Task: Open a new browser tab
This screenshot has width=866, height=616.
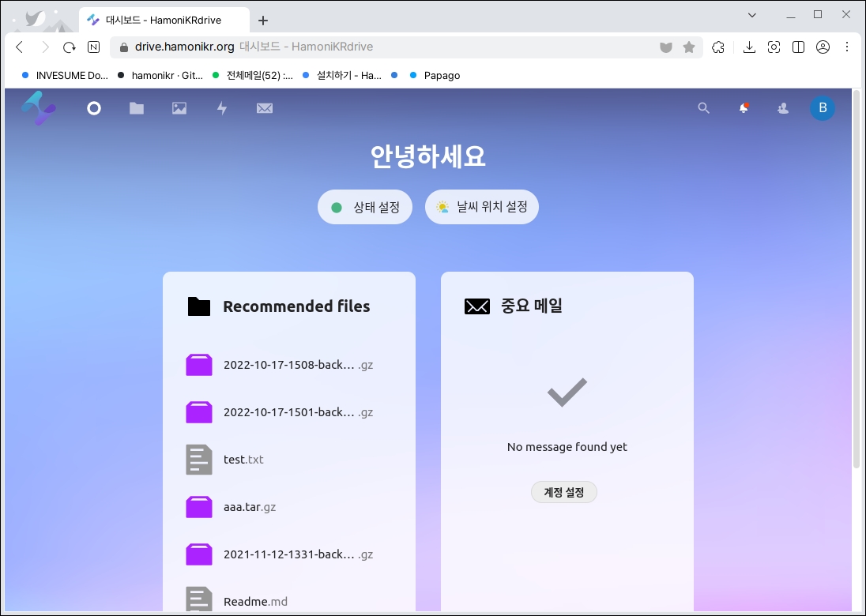Action: [x=263, y=21]
